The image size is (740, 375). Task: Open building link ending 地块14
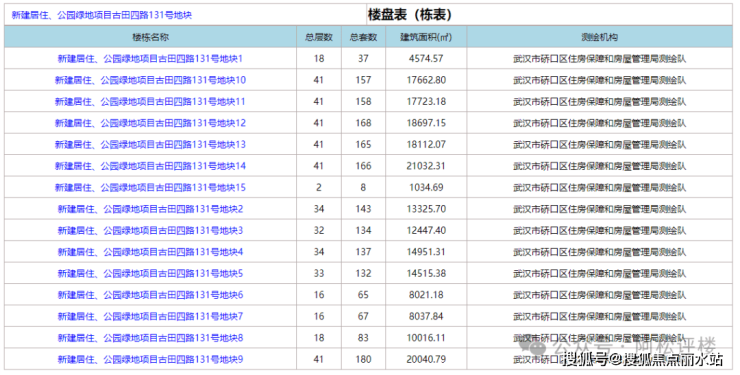click(150, 166)
